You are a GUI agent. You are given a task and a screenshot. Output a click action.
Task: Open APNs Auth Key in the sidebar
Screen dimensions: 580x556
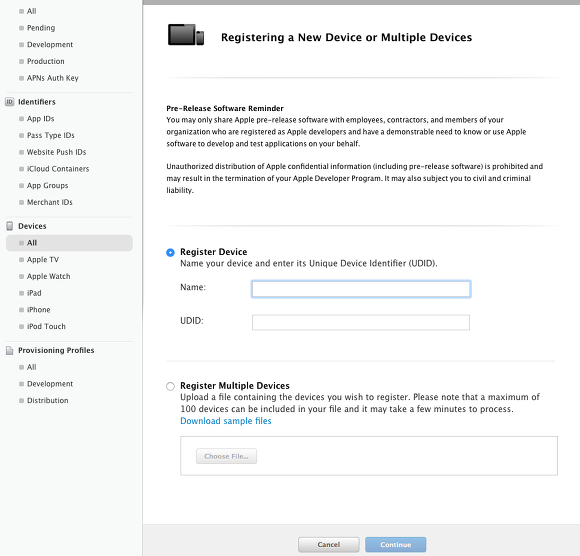coord(53,78)
